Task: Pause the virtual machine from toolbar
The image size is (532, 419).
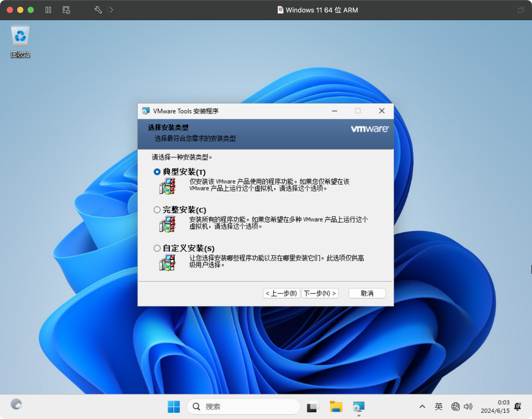Action: pyautogui.click(x=48, y=10)
